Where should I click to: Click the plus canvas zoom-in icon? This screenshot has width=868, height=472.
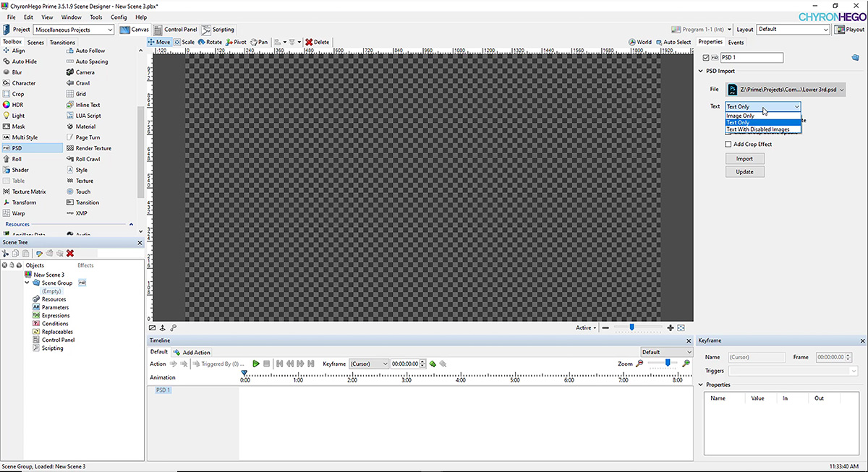[671, 327]
